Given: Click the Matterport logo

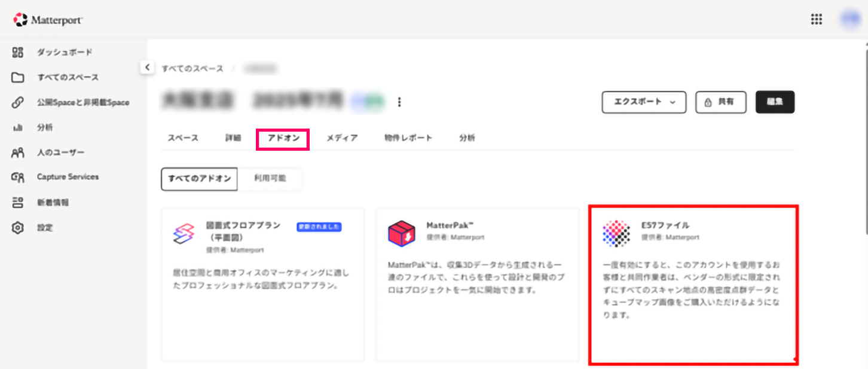Looking at the screenshot, I should point(48,20).
